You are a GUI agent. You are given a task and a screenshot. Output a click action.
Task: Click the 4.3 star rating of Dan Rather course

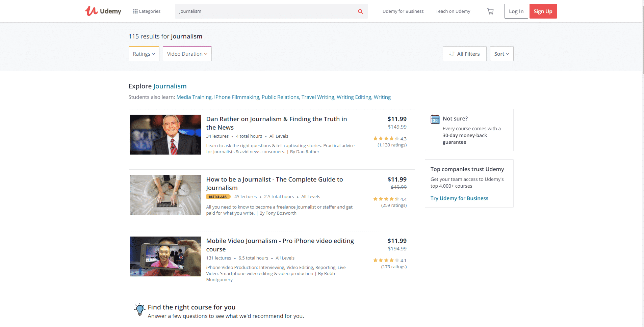pyautogui.click(x=390, y=139)
